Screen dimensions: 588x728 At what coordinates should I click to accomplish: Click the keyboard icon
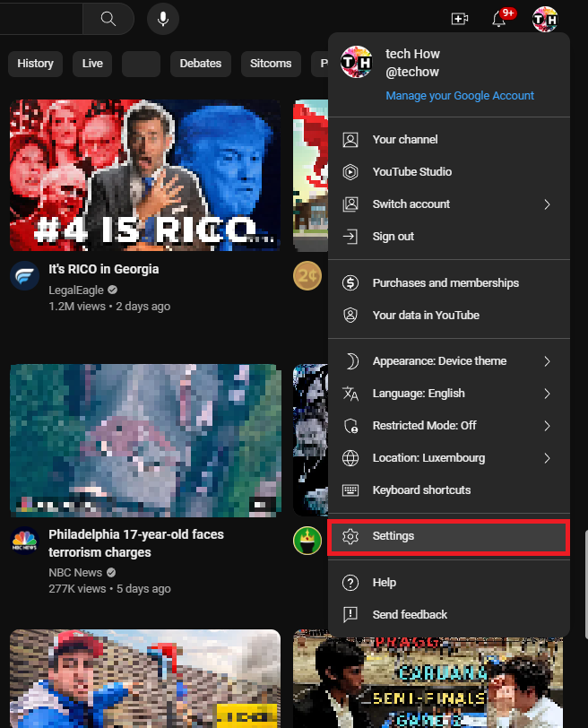pyautogui.click(x=350, y=490)
